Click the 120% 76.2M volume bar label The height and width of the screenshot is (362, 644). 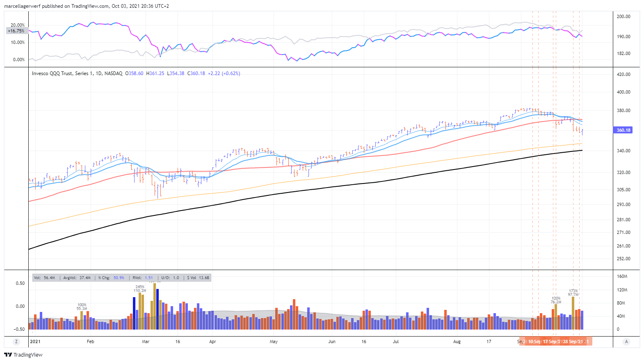tap(556, 300)
